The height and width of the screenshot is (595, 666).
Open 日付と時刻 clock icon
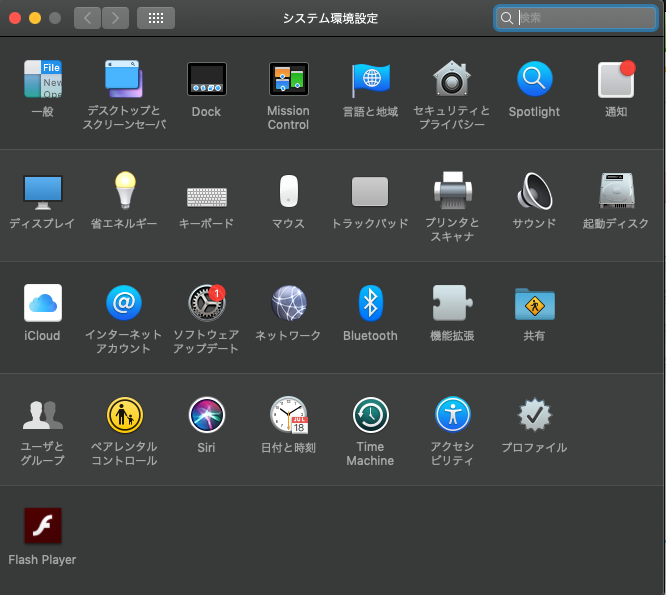[x=289, y=415]
